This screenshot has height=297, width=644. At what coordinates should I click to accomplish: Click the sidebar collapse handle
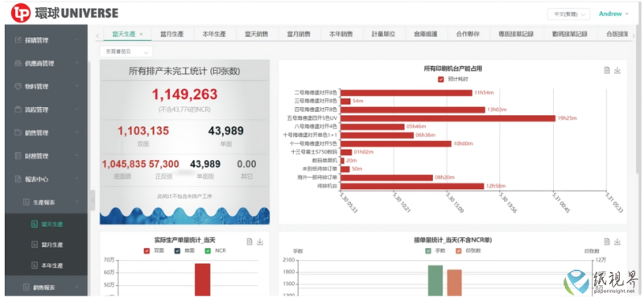click(93, 200)
